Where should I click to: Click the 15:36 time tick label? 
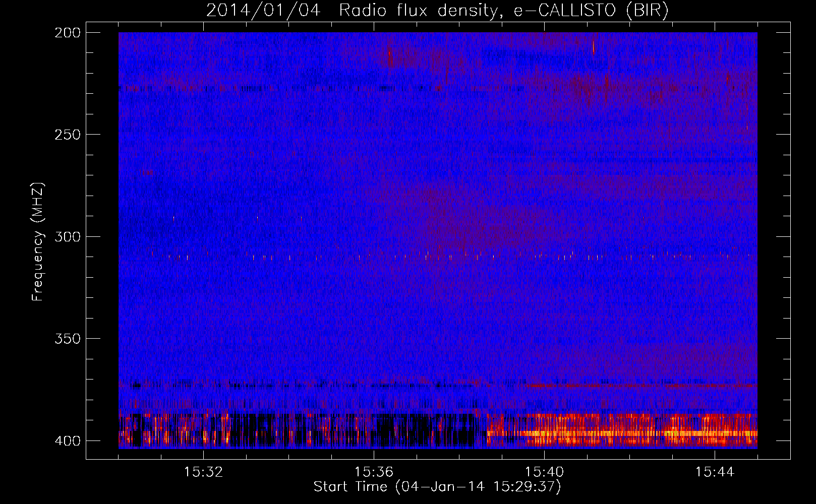[374, 472]
